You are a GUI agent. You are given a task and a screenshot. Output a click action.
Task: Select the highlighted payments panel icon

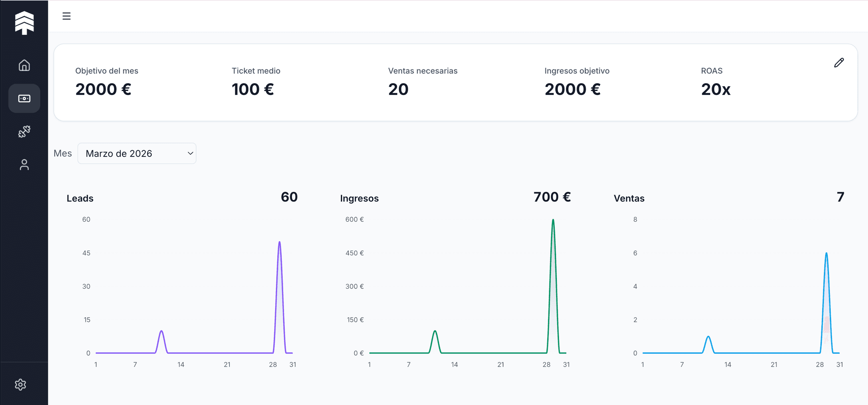point(24,98)
